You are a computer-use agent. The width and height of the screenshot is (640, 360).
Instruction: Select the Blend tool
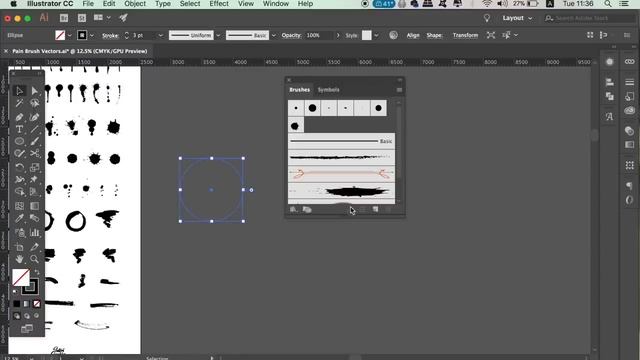click(x=35, y=218)
